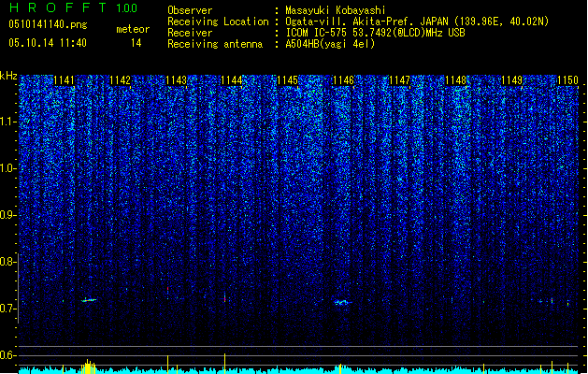Click the 1144 time marker
The image size is (588, 374).
232,80
